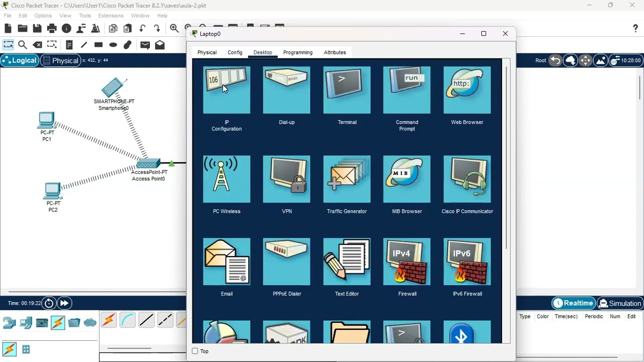The image size is (644, 362).
Task: Open PPPoE Dialer
Action: pos(287,262)
